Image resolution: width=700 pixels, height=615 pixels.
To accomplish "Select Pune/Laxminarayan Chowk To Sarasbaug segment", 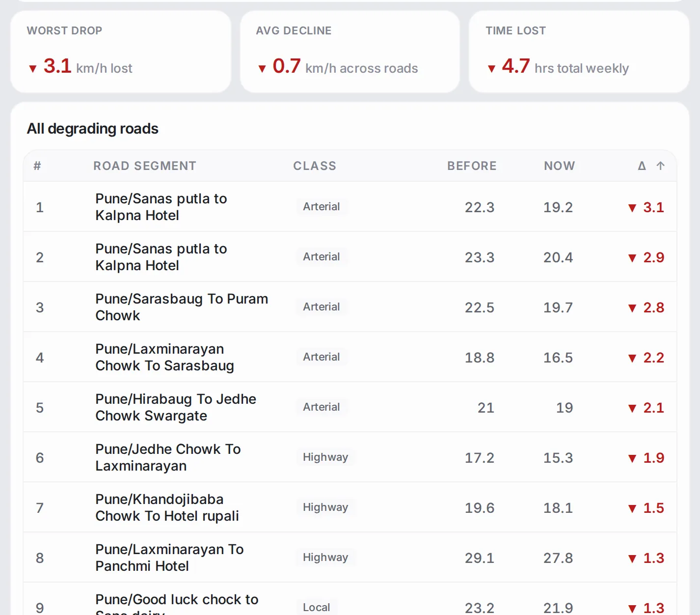I will [164, 357].
